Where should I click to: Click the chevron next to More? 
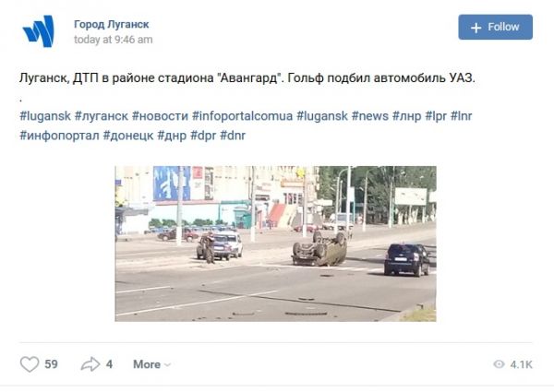pyautogui.click(x=168, y=365)
